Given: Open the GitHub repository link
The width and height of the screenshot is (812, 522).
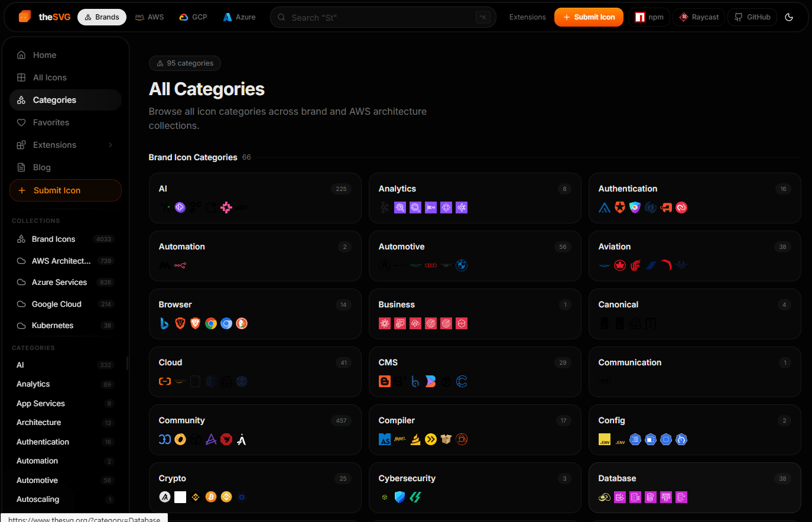Looking at the screenshot, I should tap(752, 17).
